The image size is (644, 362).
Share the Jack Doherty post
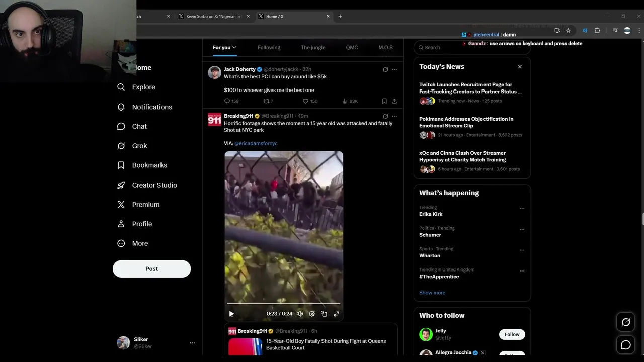[x=394, y=101]
